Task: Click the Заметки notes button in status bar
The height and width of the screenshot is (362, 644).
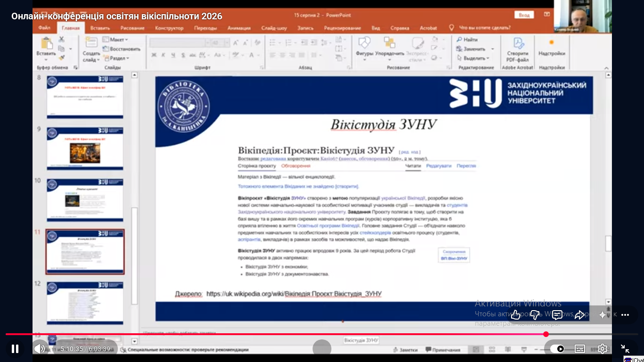Action: (x=405, y=350)
